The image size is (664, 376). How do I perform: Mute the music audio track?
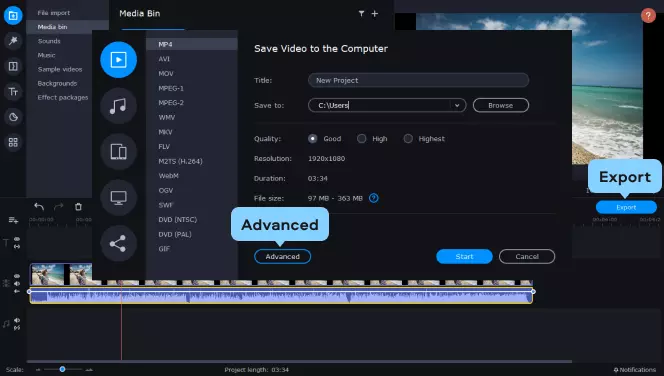point(17,321)
